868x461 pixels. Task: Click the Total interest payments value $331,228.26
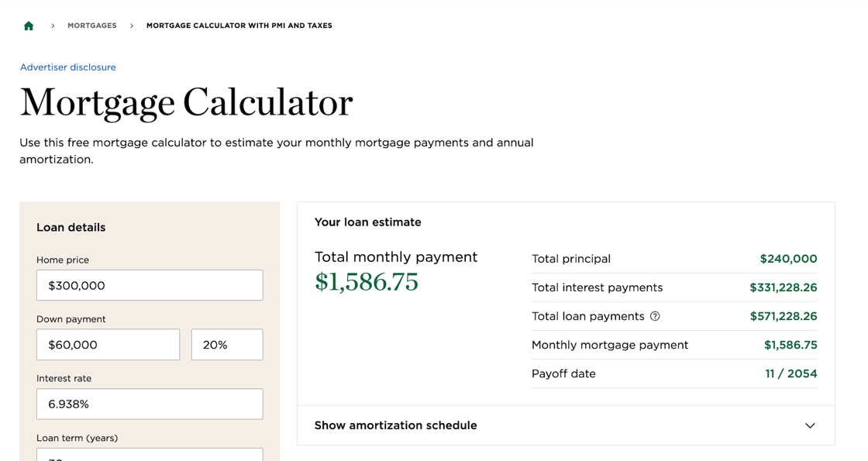(x=783, y=287)
